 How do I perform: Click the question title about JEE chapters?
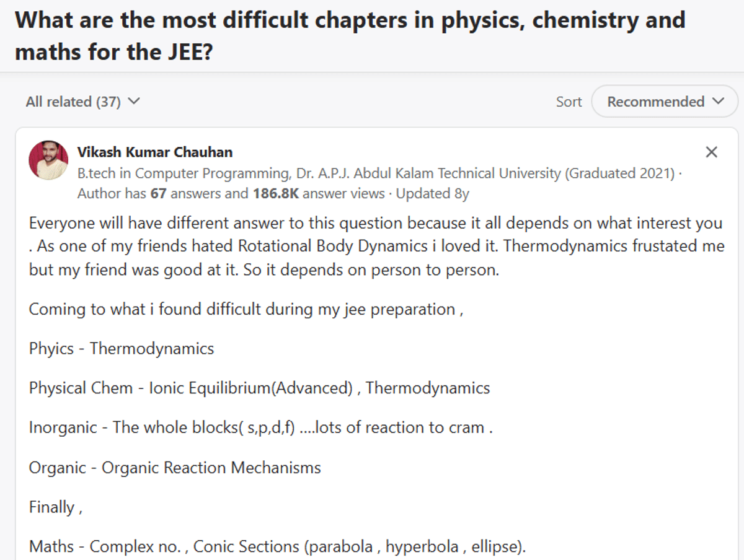point(350,35)
